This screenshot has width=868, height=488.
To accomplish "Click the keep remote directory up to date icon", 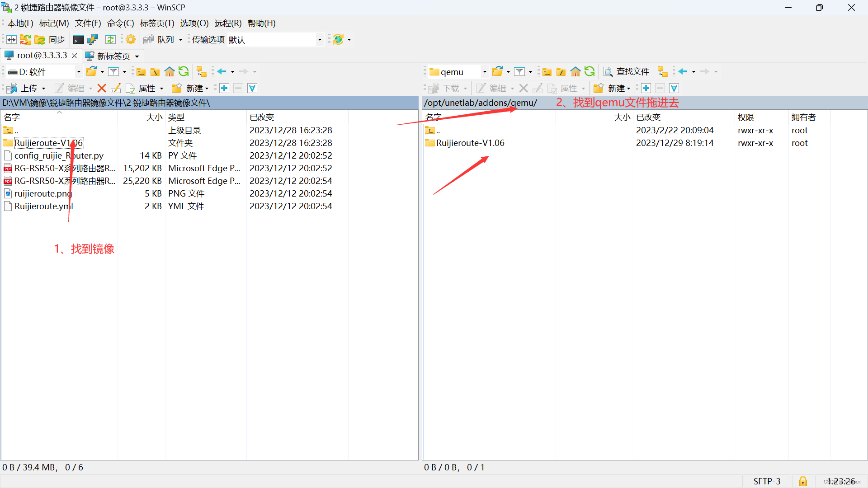I will pos(26,40).
